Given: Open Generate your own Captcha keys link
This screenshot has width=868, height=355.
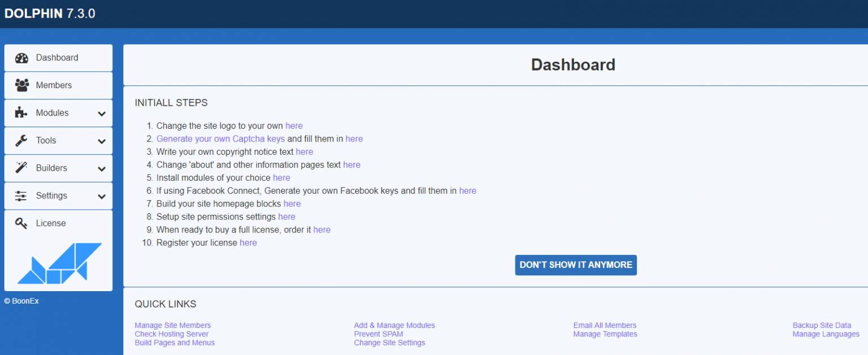Looking at the screenshot, I should point(220,138).
